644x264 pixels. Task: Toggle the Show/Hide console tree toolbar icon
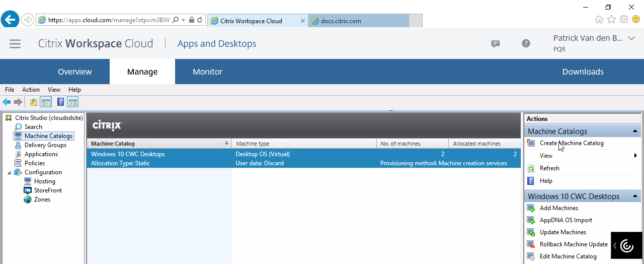coord(46,102)
